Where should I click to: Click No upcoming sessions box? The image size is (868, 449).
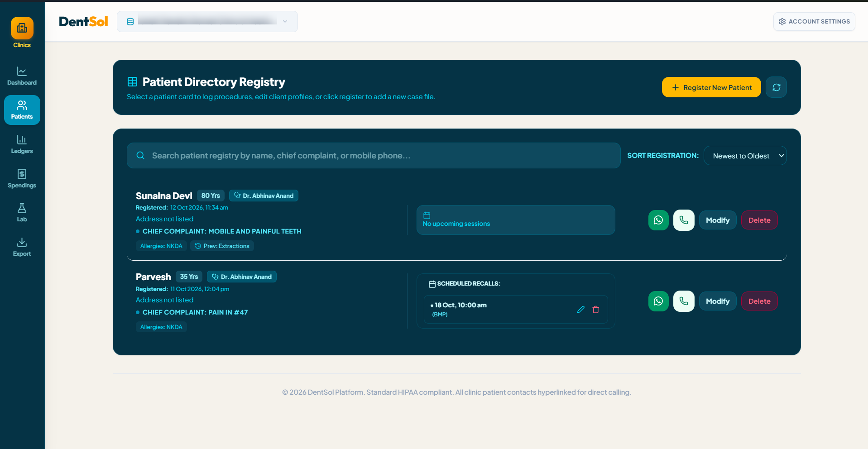click(516, 220)
